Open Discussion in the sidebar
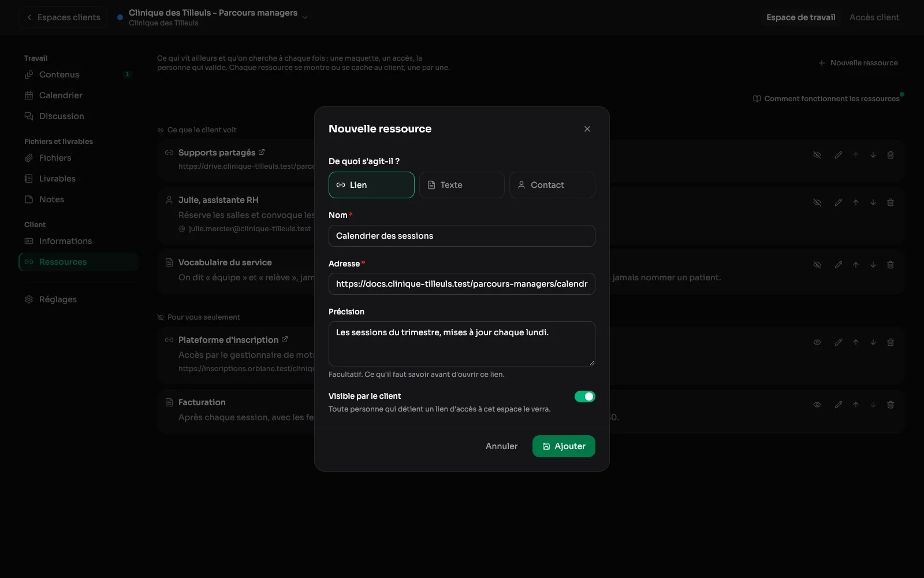This screenshot has height=578, width=924. [x=79, y=116]
